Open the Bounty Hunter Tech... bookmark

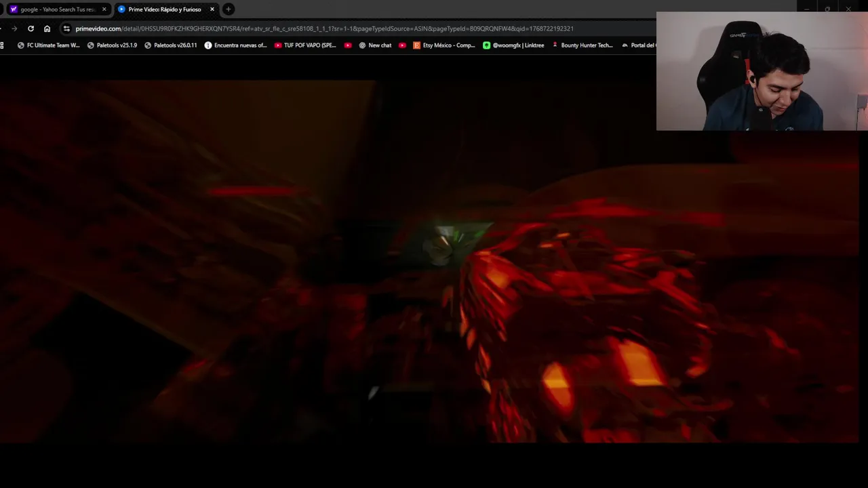[582, 45]
